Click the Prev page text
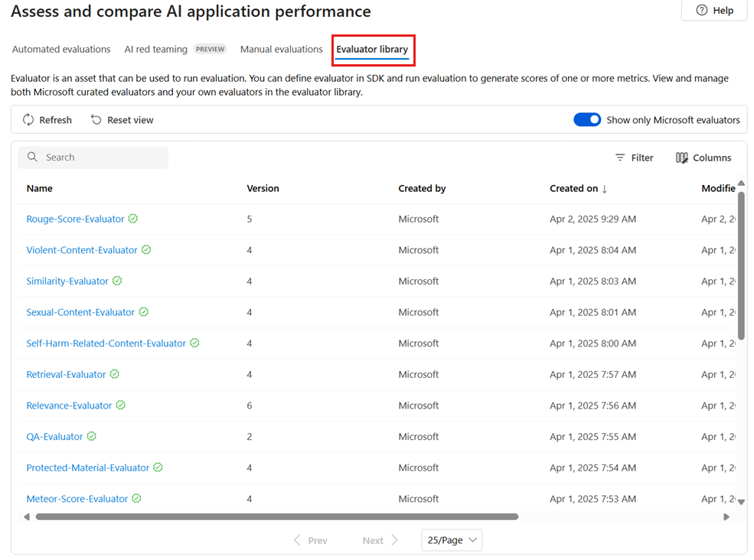The width and height of the screenshot is (754, 560). pos(318,541)
